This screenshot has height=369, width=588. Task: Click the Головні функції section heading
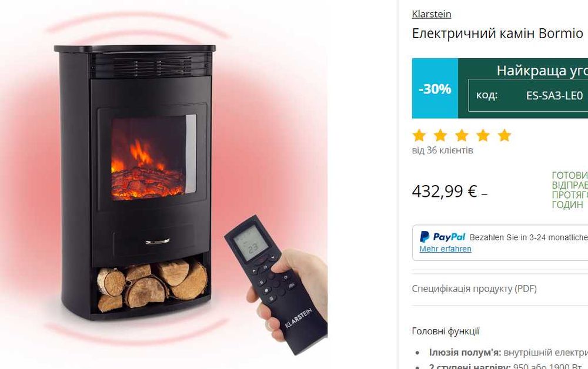[446, 331]
